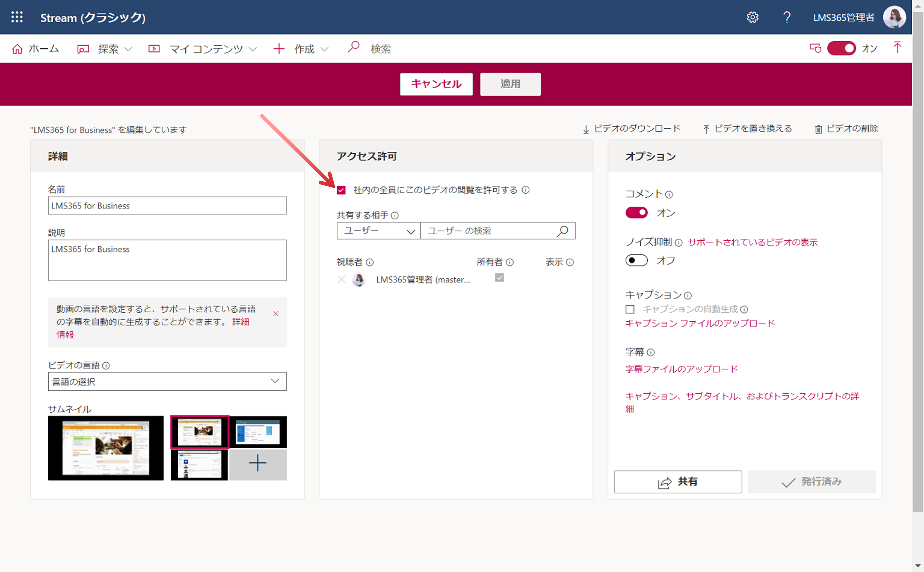Select the large current thumbnail preview
Screen dimensions: 924x572
(106, 448)
